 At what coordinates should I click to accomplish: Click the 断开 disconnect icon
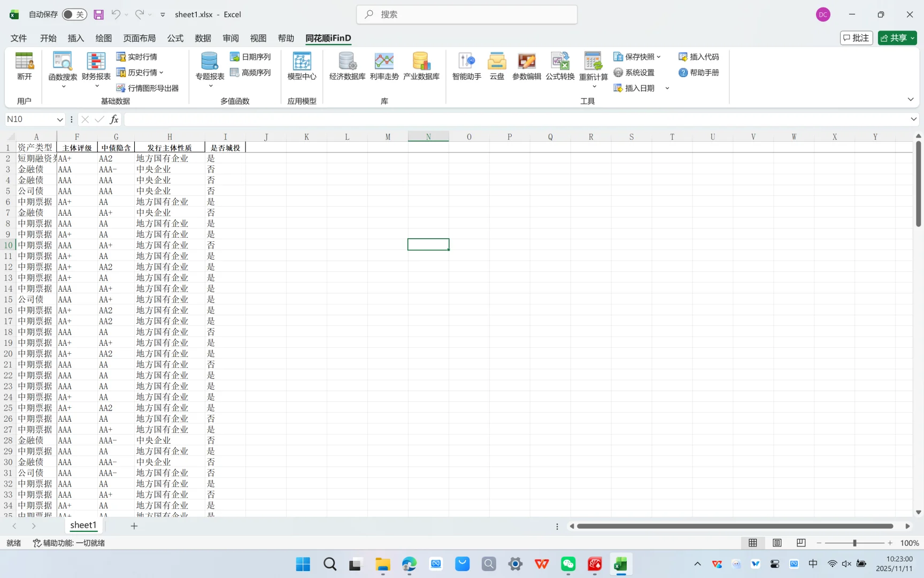[x=24, y=66]
